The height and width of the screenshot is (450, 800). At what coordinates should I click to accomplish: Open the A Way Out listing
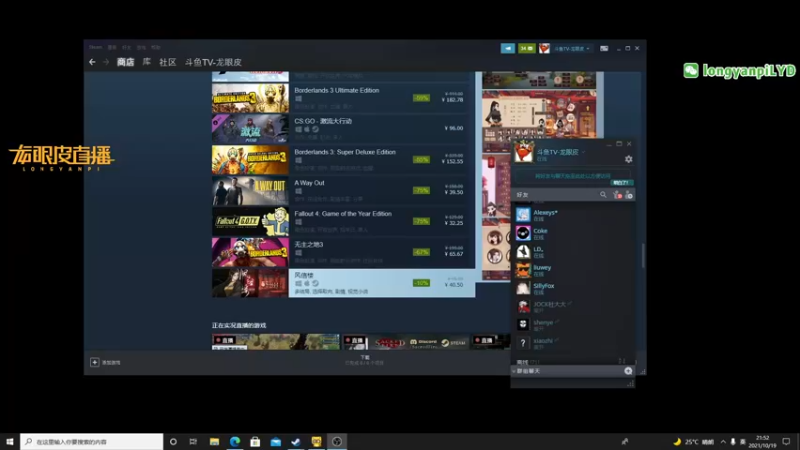click(341, 190)
